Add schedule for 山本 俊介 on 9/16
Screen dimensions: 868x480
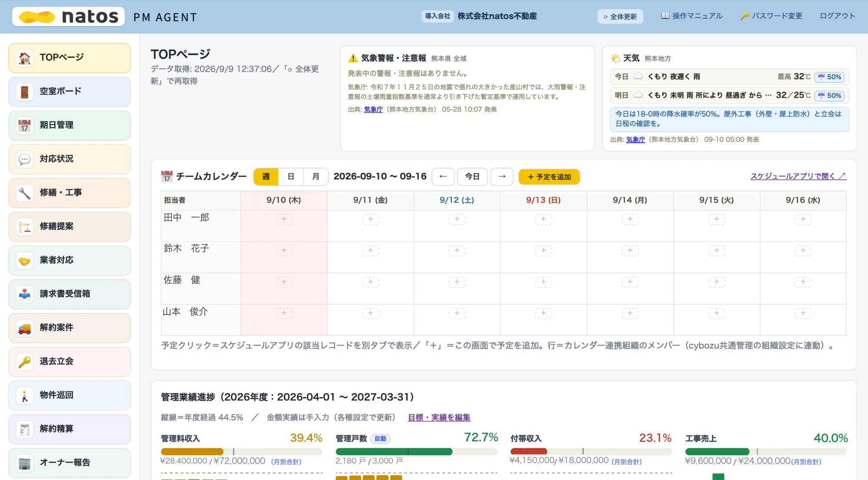click(x=803, y=313)
